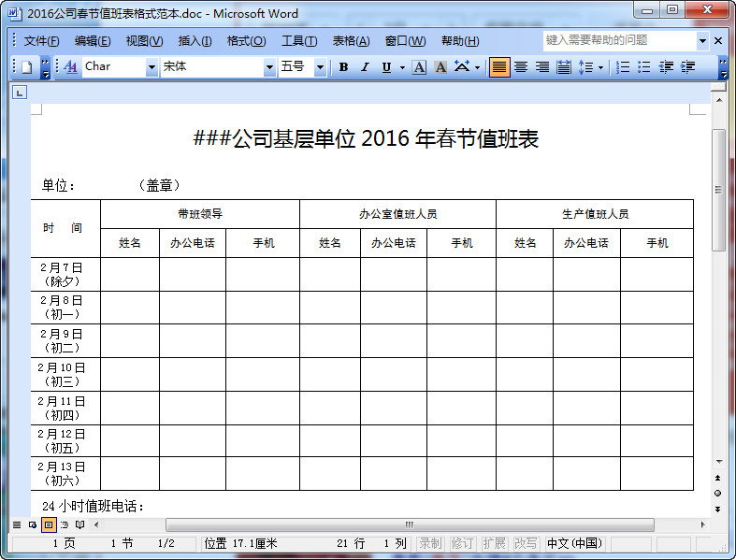The width and height of the screenshot is (736, 560).
Task: Apply Bullets list format
Action: tap(644, 67)
